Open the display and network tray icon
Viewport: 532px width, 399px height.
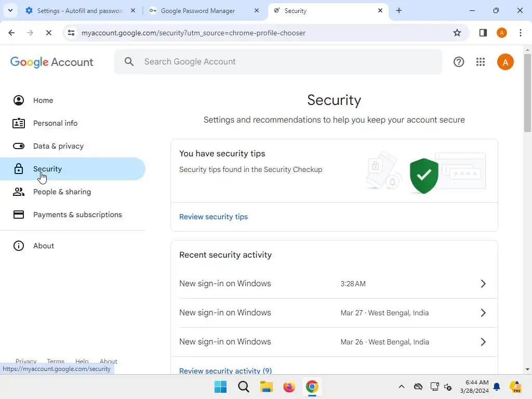pyautogui.click(x=435, y=387)
